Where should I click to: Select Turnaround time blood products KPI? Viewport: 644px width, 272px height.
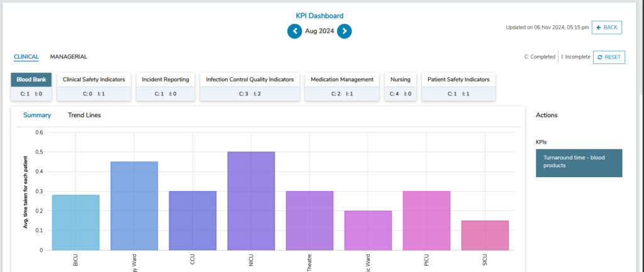click(x=579, y=163)
